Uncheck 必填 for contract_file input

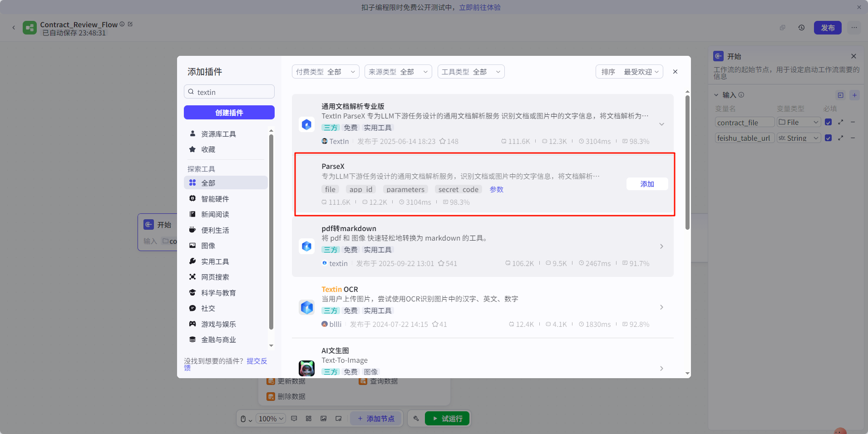point(828,122)
